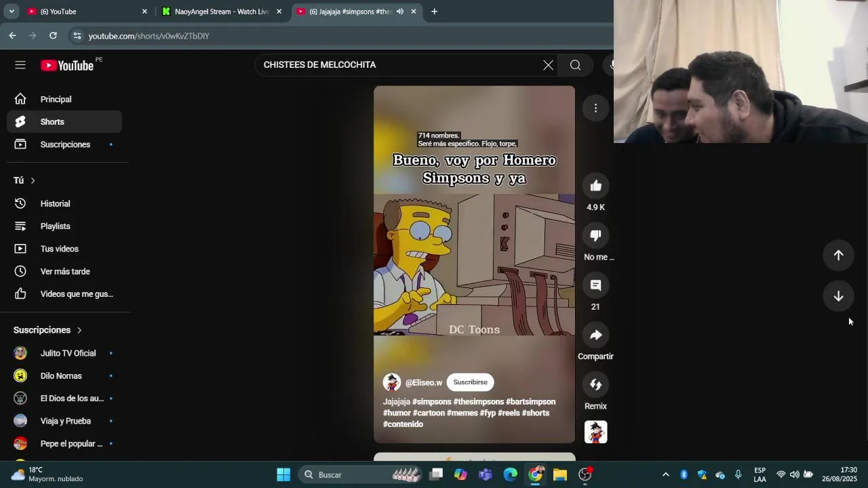Select Shorts in sidebar

click(x=64, y=122)
